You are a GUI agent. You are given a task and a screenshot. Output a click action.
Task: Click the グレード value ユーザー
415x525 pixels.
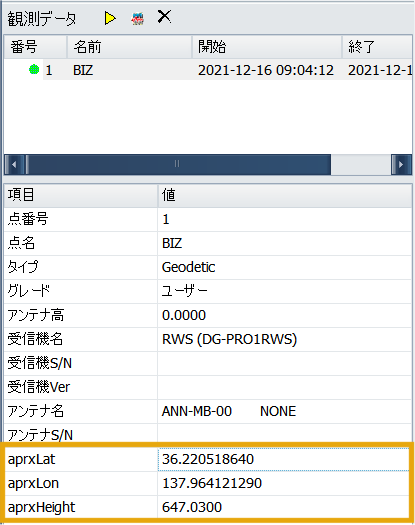[185, 291]
